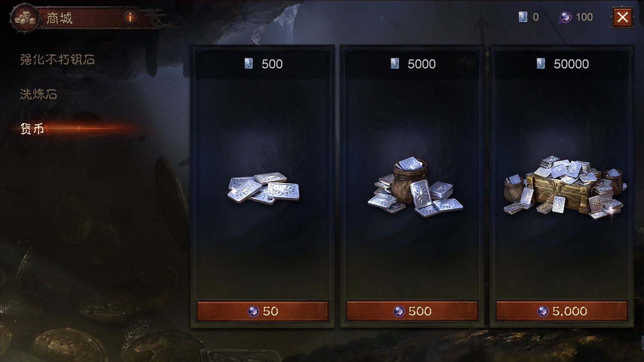Select the small platinum pile image
This screenshot has width=644, height=362.
pyautogui.click(x=263, y=188)
